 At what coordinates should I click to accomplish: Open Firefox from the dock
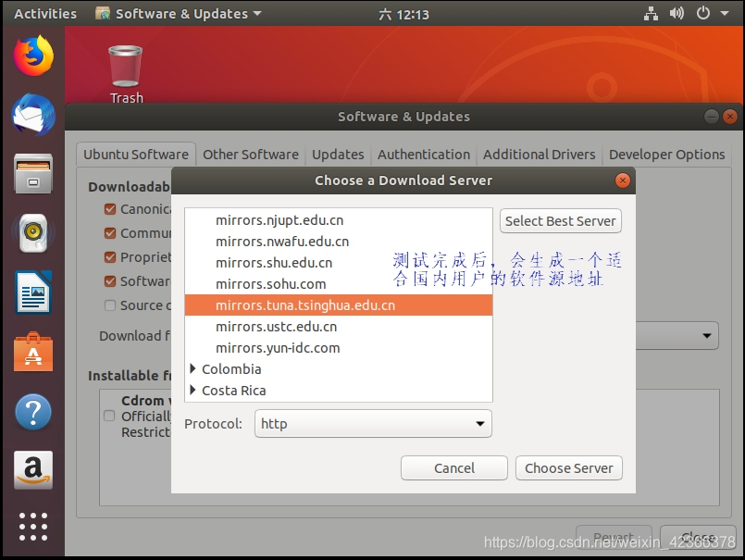(x=33, y=56)
